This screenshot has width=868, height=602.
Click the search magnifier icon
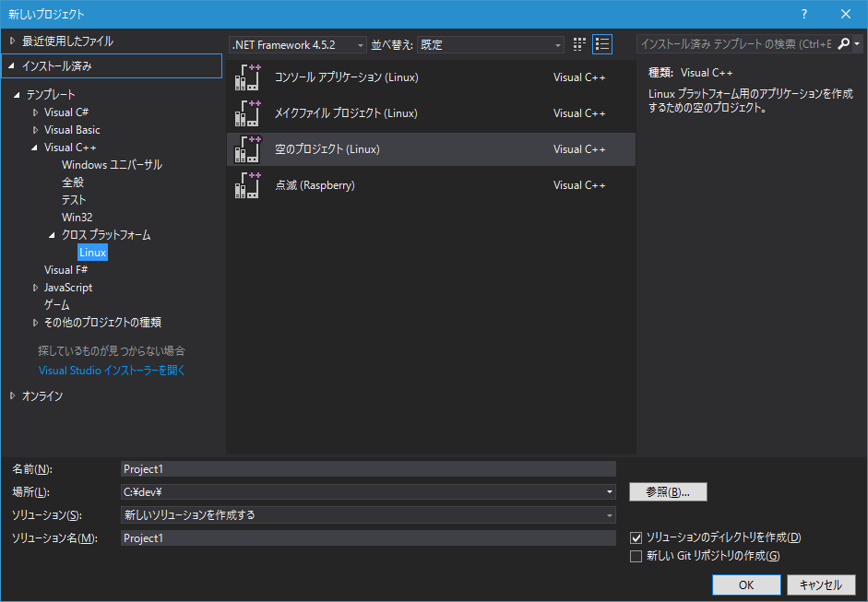click(843, 43)
